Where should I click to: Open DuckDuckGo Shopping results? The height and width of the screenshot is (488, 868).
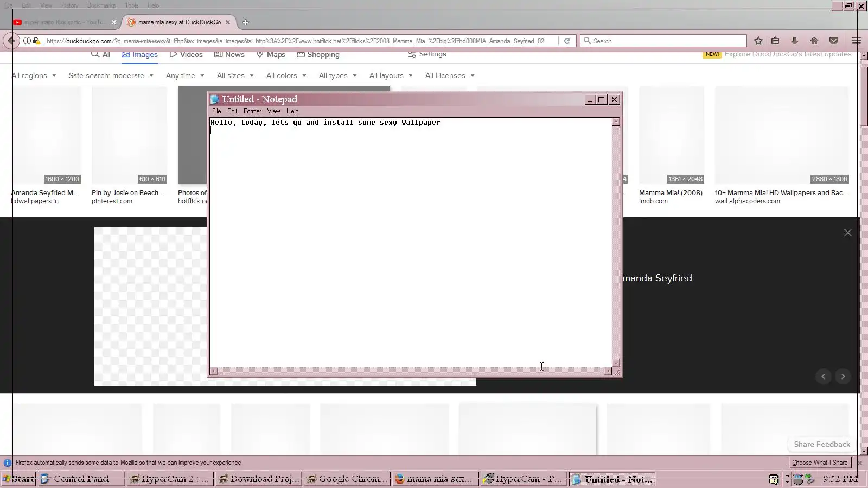point(318,54)
